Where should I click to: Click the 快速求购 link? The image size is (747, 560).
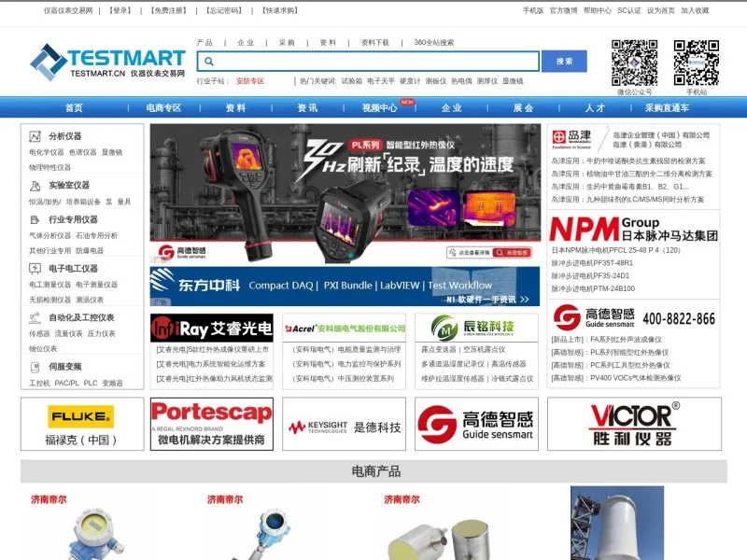(280, 10)
